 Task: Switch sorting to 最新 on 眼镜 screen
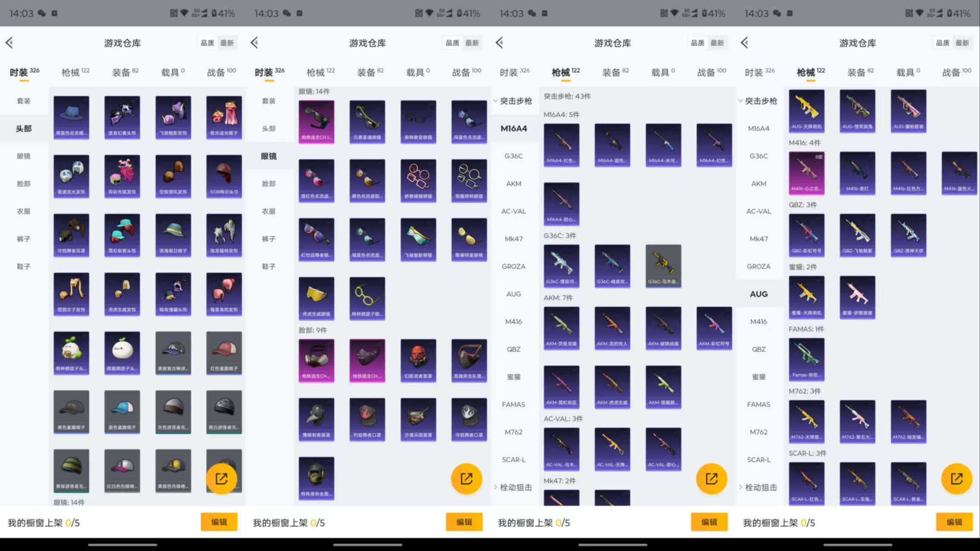point(472,43)
